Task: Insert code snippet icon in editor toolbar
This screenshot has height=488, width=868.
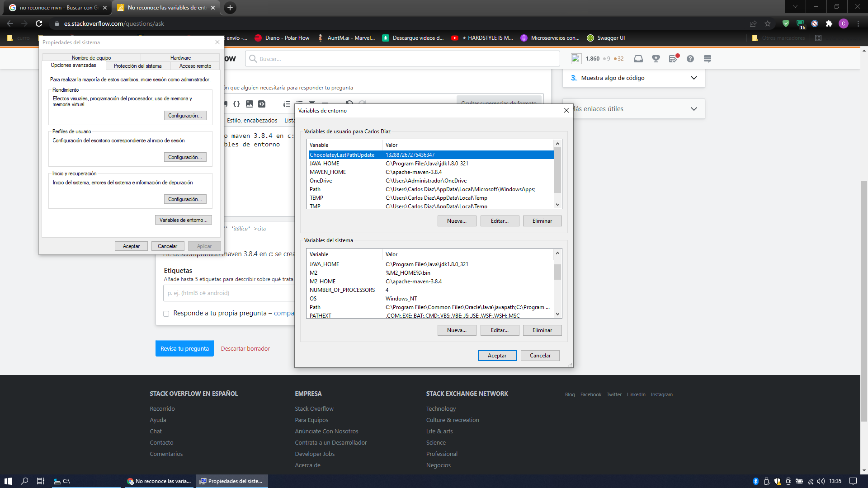Action: 262,104
